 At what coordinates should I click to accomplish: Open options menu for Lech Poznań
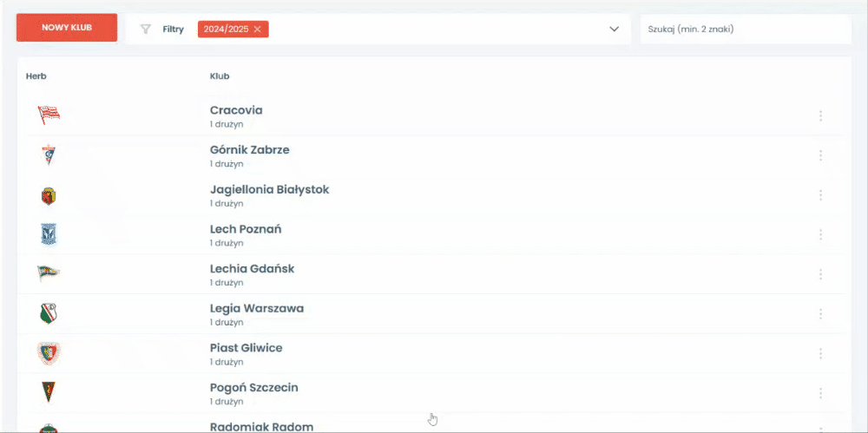[820, 234]
